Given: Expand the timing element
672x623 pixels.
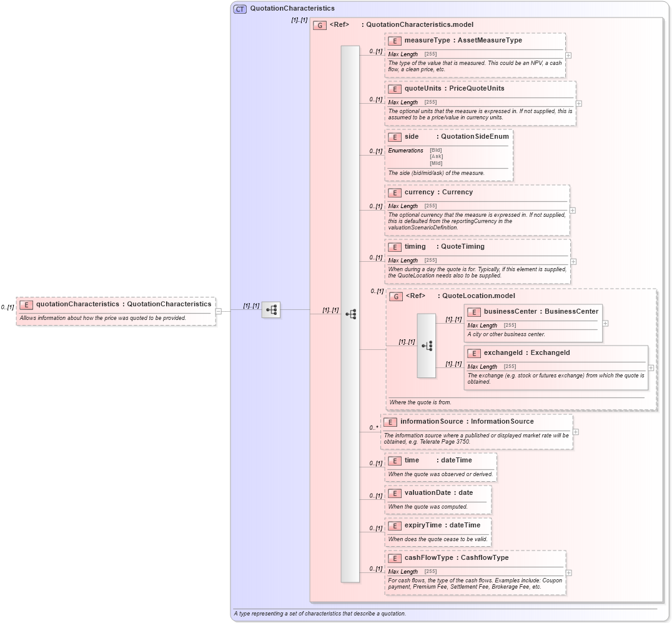Looking at the screenshot, I should tap(573, 262).
